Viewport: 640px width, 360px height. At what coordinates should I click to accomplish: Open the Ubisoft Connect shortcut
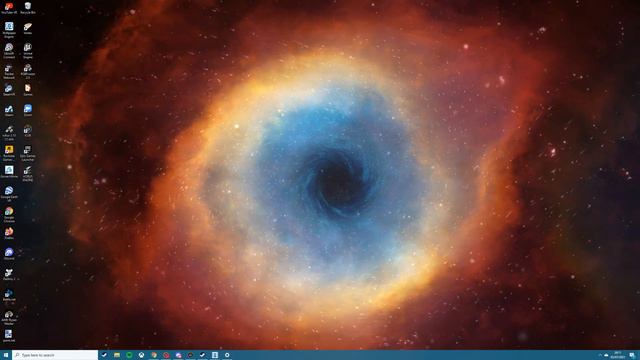[9, 51]
